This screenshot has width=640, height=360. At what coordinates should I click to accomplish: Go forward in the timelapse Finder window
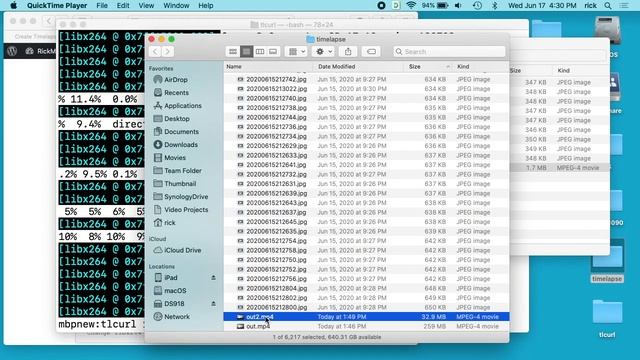pyautogui.click(x=167, y=51)
